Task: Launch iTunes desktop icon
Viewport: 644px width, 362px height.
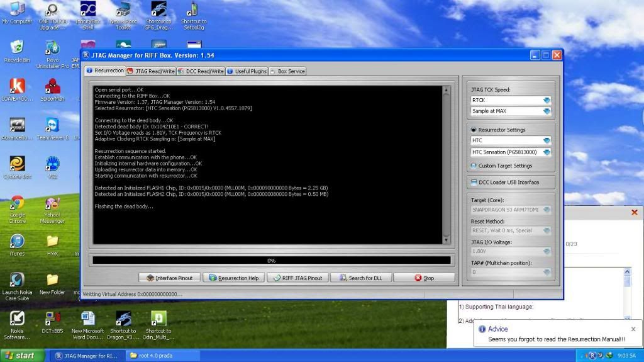Action: pyautogui.click(x=17, y=245)
